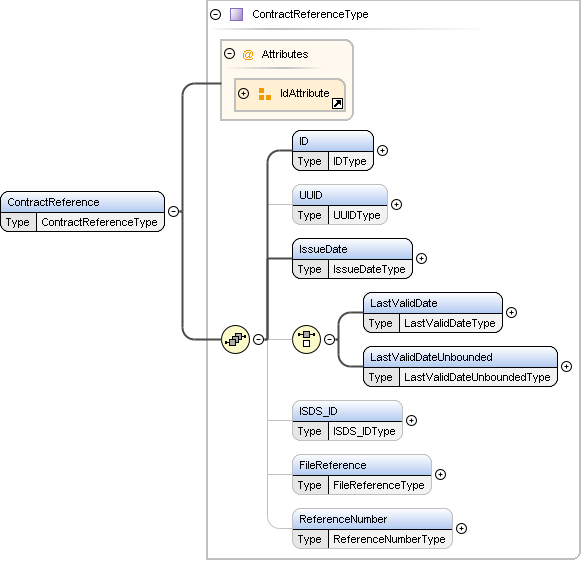Collapse the sequence compositor children
Viewport: 582px width, 561px height.
point(258,339)
